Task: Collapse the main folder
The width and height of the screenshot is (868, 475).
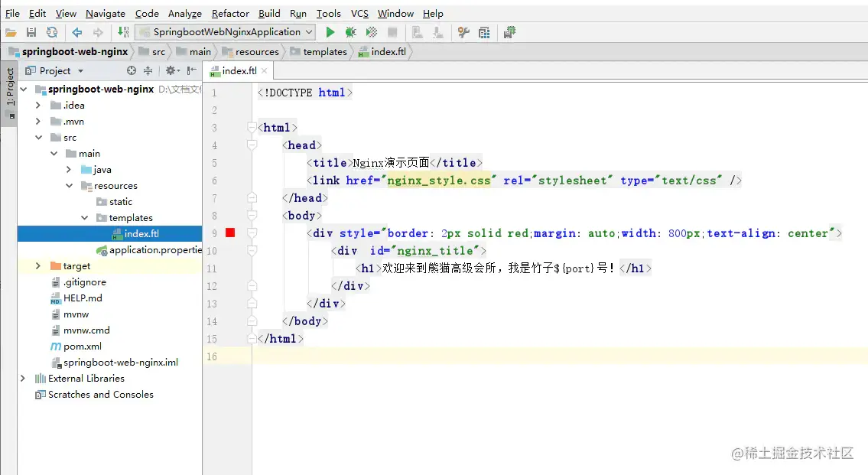Action: 54,153
